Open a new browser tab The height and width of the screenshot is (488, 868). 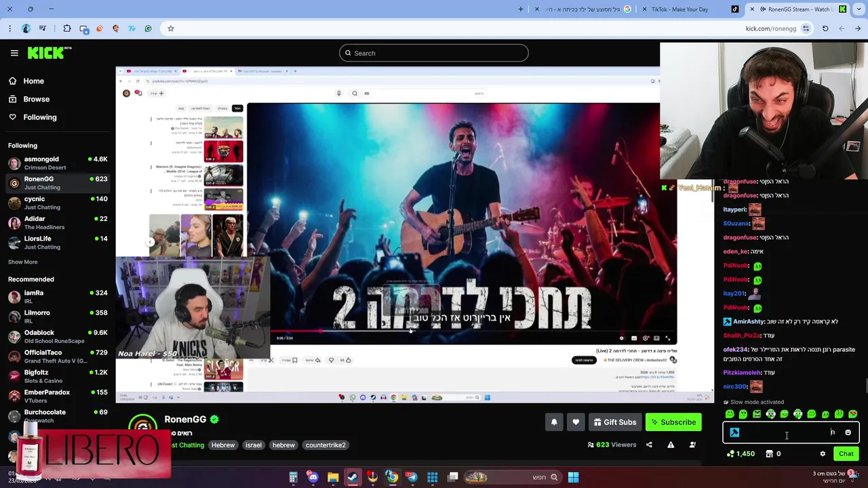[521, 9]
